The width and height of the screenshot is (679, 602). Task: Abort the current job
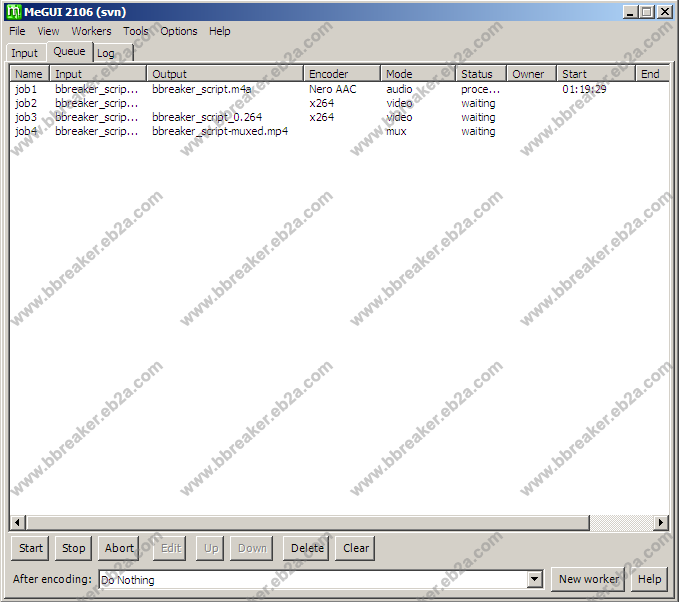pyautogui.click(x=119, y=548)
